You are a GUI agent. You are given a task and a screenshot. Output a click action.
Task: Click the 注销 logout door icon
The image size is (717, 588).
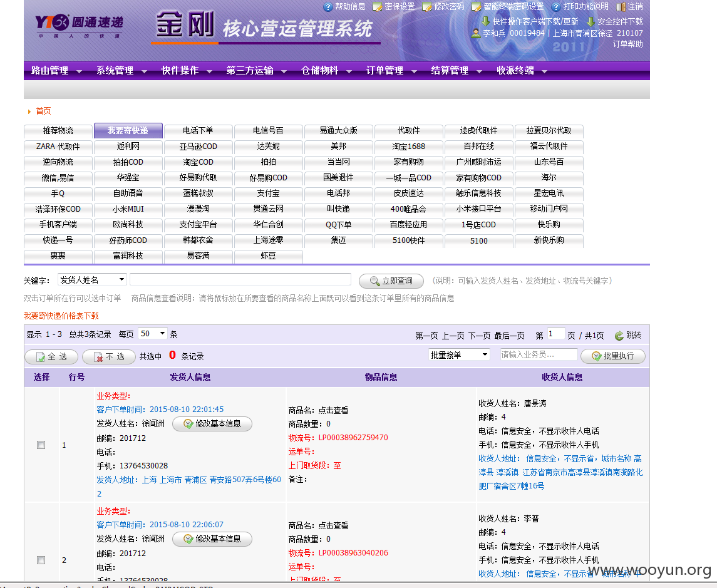(621, 7)
